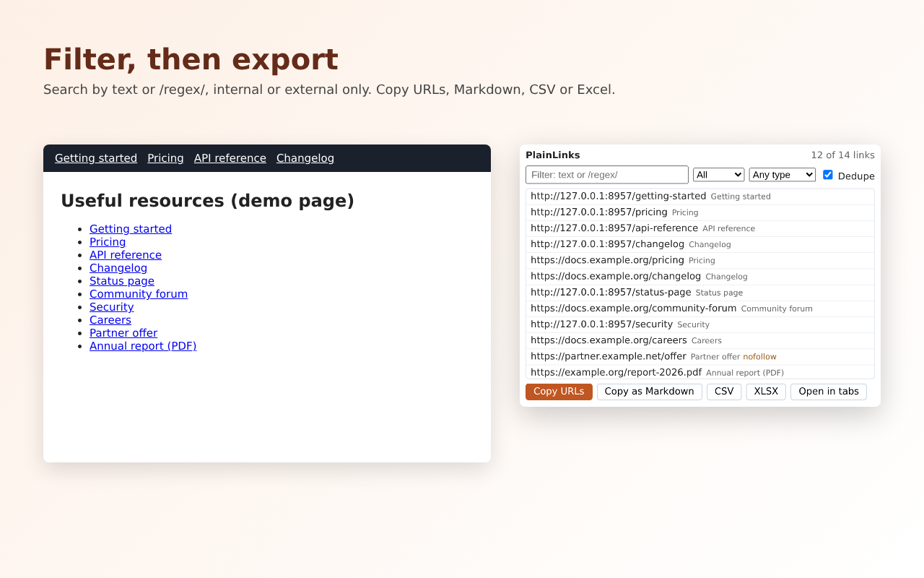Focus the Filter text or regex field
The height and width of the screenshot is (578, 924).
click(607, 175)
